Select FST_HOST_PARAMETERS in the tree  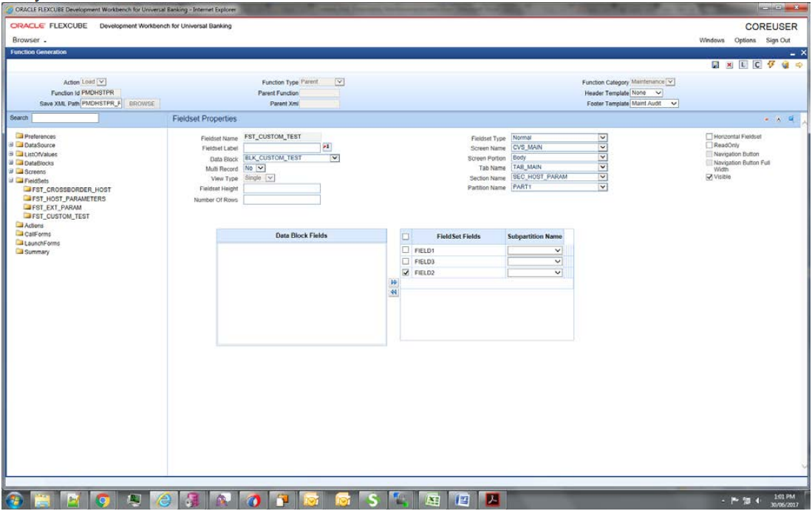[69, 198]
